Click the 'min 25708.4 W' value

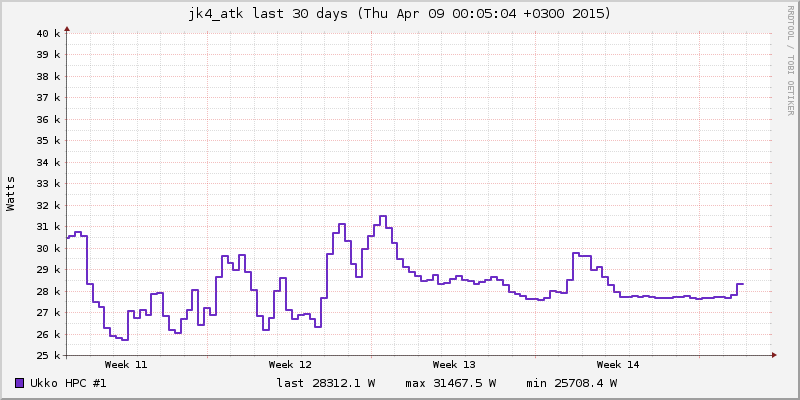point(571,383)
